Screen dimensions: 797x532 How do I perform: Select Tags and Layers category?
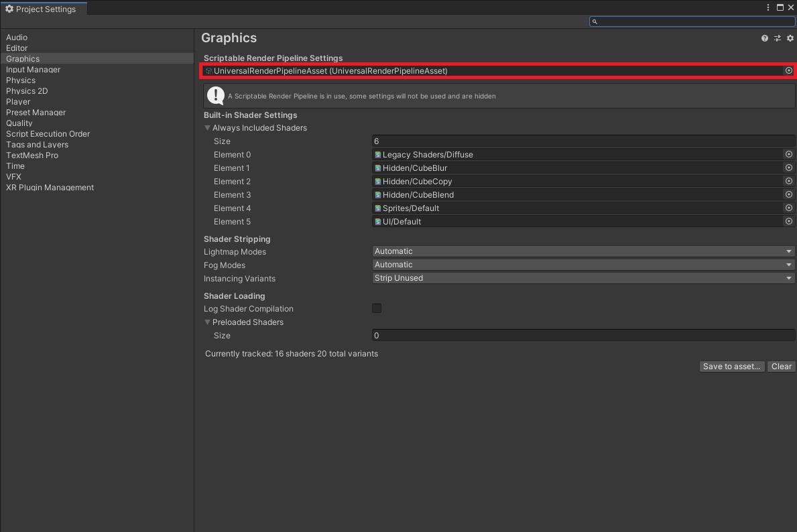point(97,144)
